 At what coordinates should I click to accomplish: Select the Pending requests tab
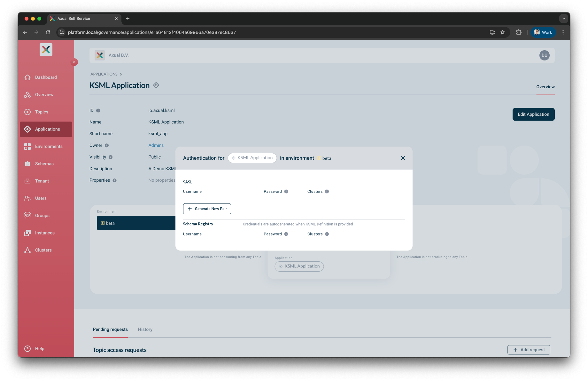(110, 329)
